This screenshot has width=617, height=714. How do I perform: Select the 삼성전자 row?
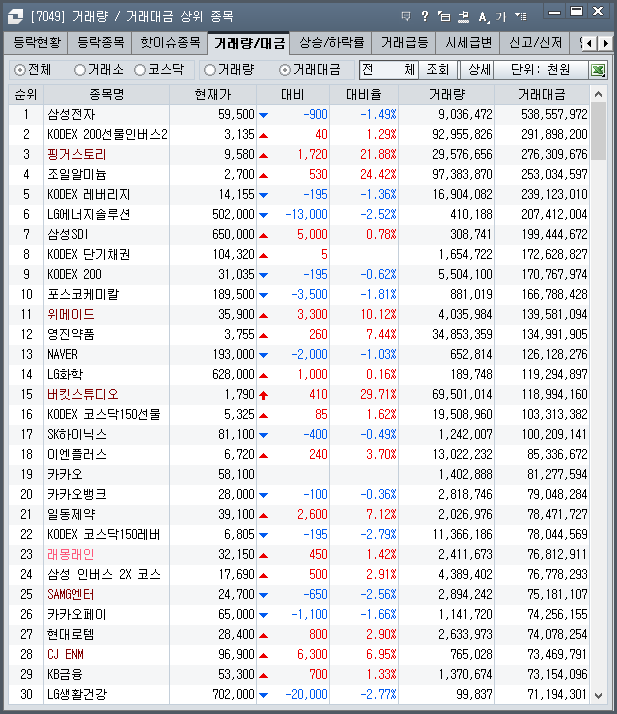click(x=299, y=115)
